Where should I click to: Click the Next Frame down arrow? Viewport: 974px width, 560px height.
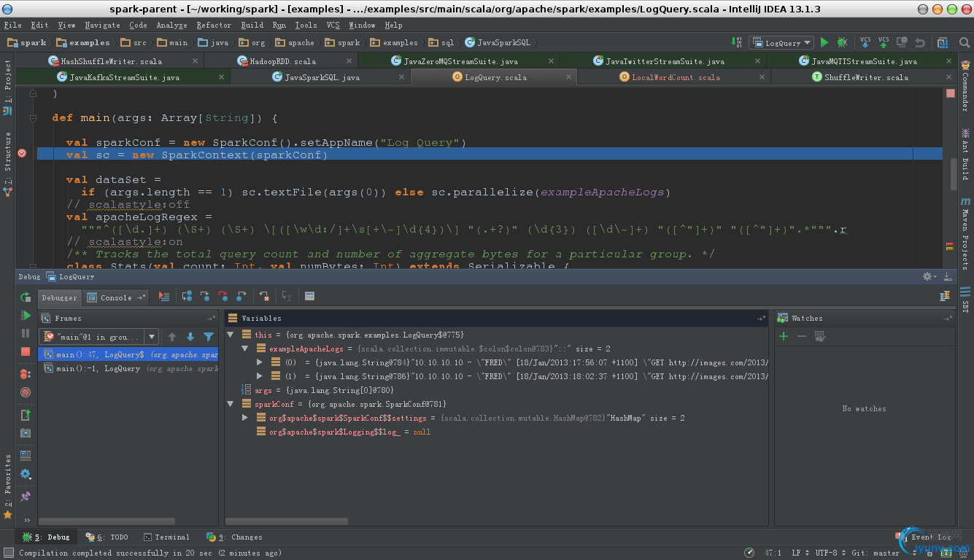coord(190,337)
